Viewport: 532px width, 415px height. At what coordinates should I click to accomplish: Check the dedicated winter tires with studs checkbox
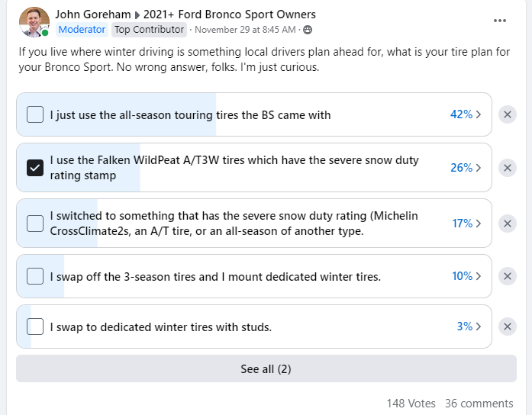coord(35,327)
